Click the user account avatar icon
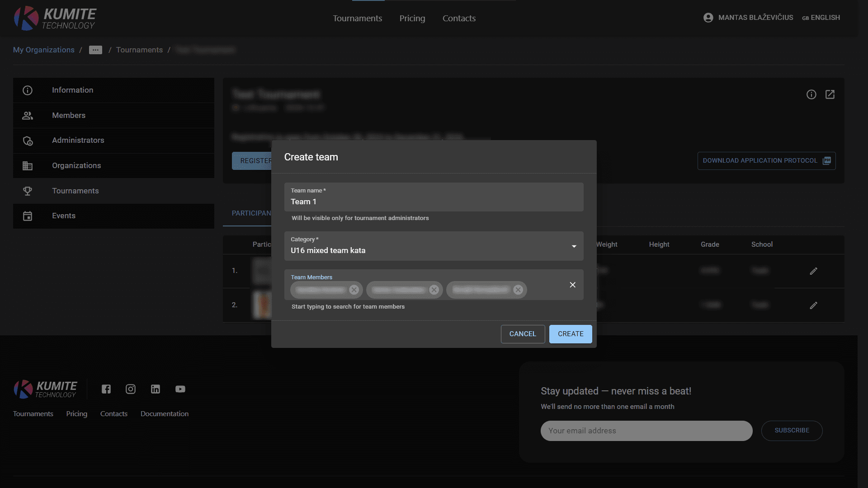Image resolution: width=868 pixels, height=488 pixels. 708,17
